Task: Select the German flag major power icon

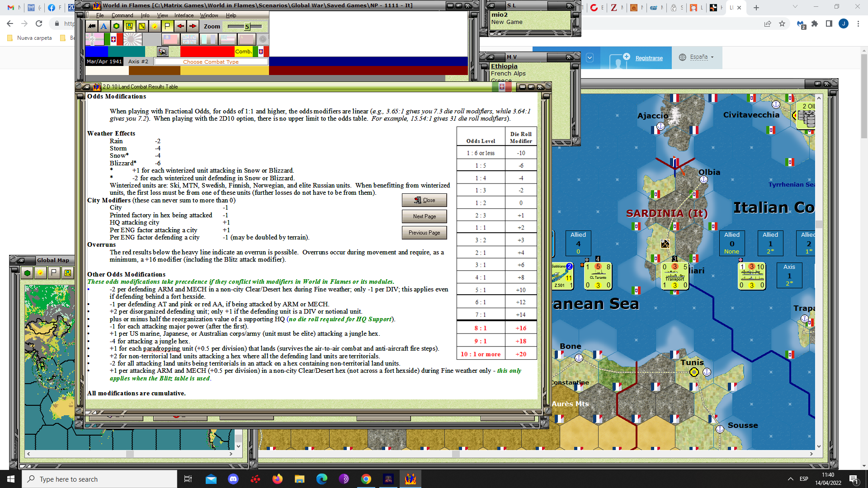Action: click(94, 39)
